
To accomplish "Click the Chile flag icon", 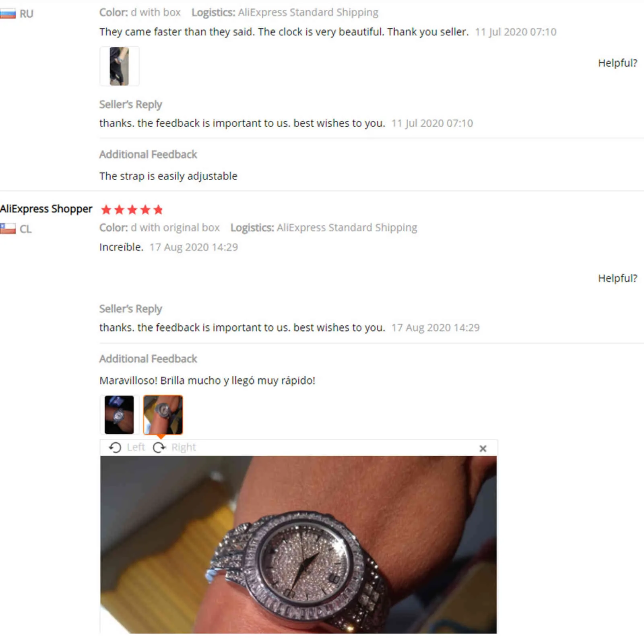I will (x=8, y=229).
